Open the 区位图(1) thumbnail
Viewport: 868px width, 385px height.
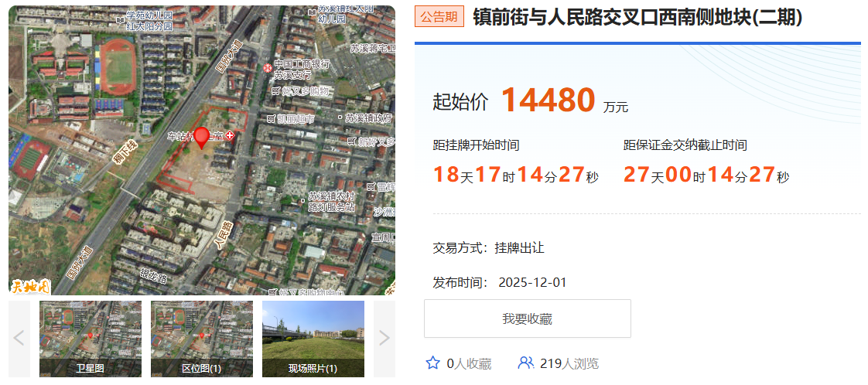[202, 338]
